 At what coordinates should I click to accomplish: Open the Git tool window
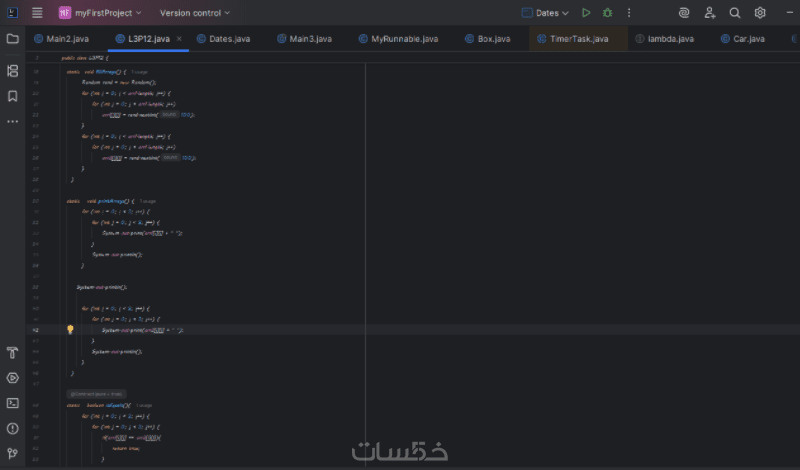click(13, 453)
